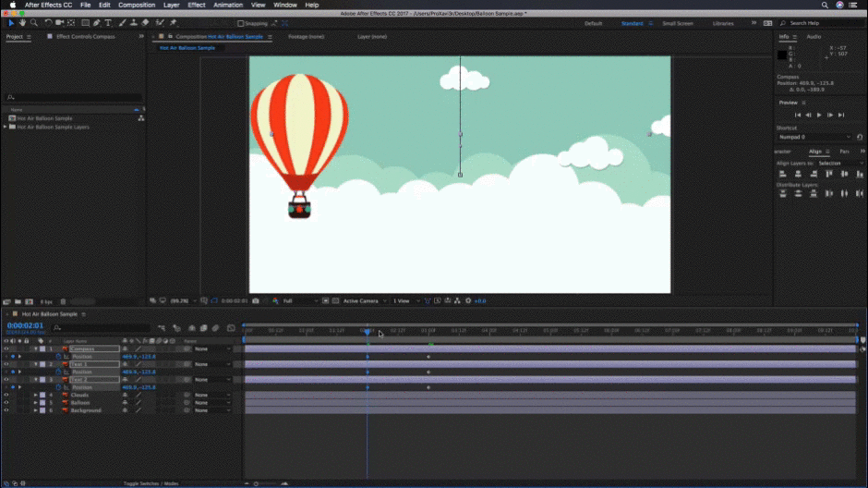Screen dimensions: 868x488
Task: Switch to the Default workspace
Action: pos(593,23)
